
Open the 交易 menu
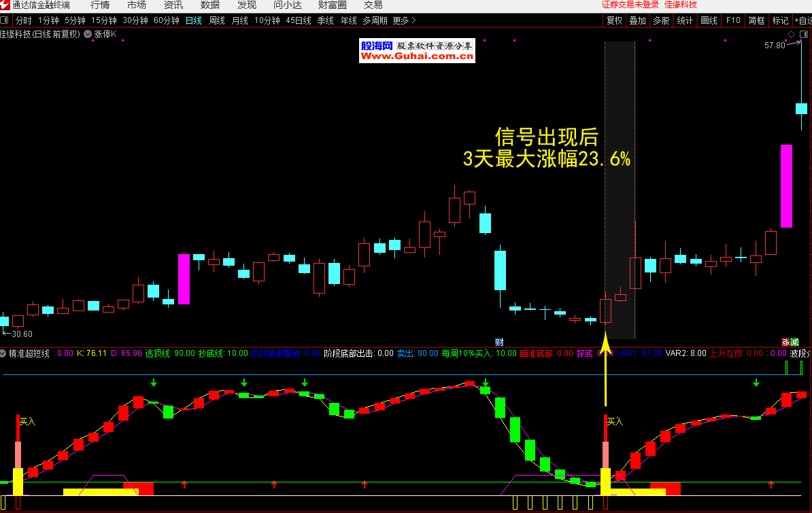[373, 5]
